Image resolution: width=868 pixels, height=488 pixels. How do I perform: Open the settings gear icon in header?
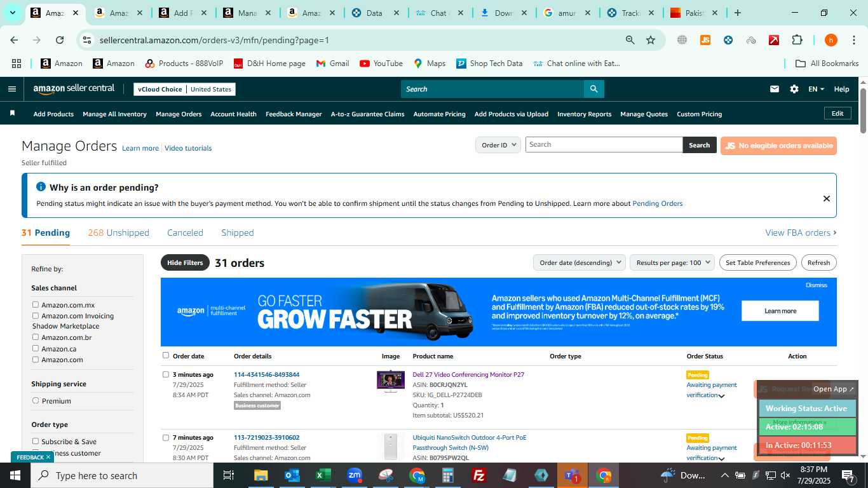point(794,89)
